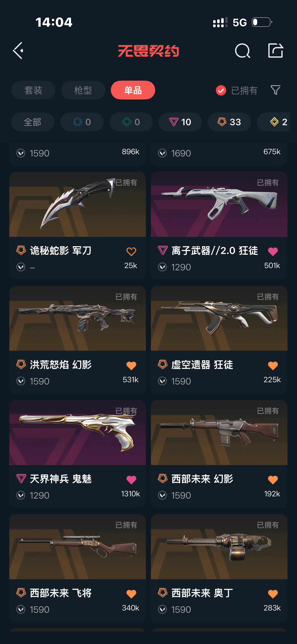Image resolution: width=297 pixels, height=644 pixels.
Task: Open the 西部未来 奥丁 skin card
Action: click(x=219, y=568)
